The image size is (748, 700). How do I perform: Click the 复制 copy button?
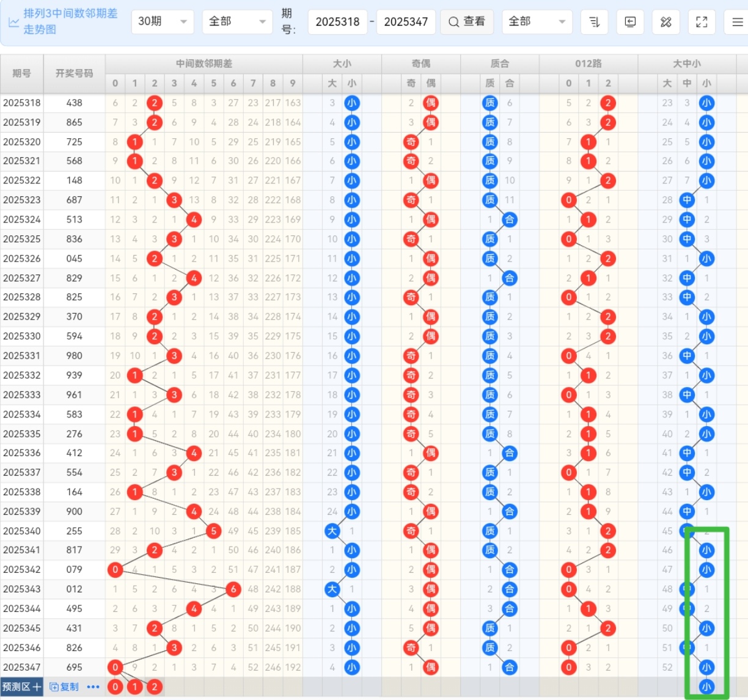coord(64,687)
